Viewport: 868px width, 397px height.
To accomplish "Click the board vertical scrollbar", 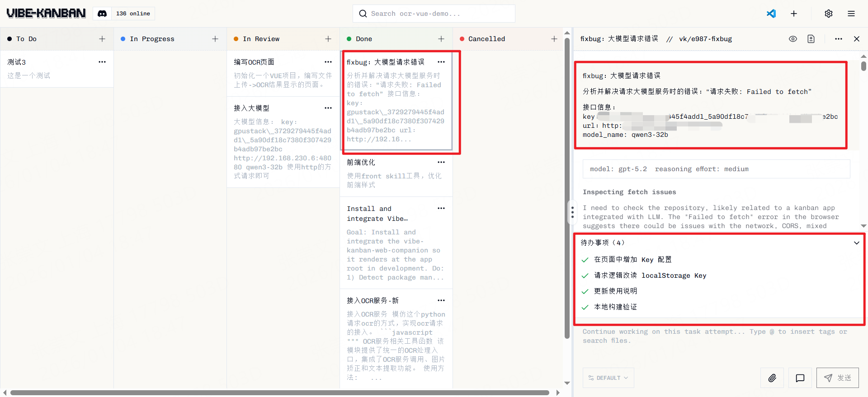I will pyautogui.click(x=567, y=188).
